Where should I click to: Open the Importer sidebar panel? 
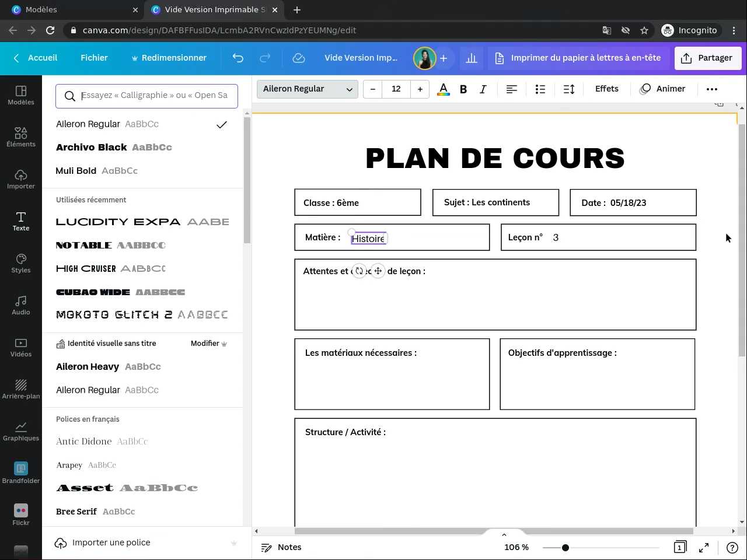[21, 180]
